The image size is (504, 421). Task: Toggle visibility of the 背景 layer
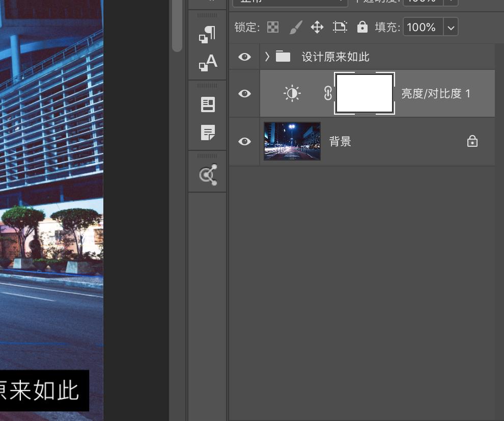point(244,141)
